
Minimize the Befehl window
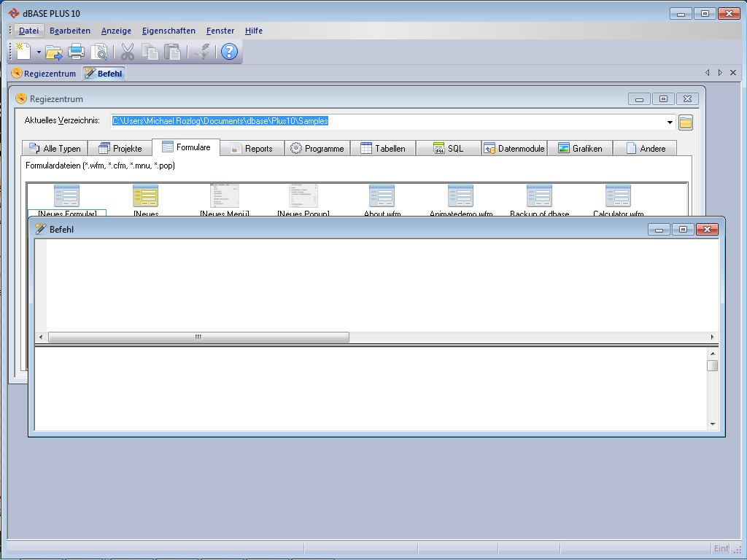tap(659, 230)
